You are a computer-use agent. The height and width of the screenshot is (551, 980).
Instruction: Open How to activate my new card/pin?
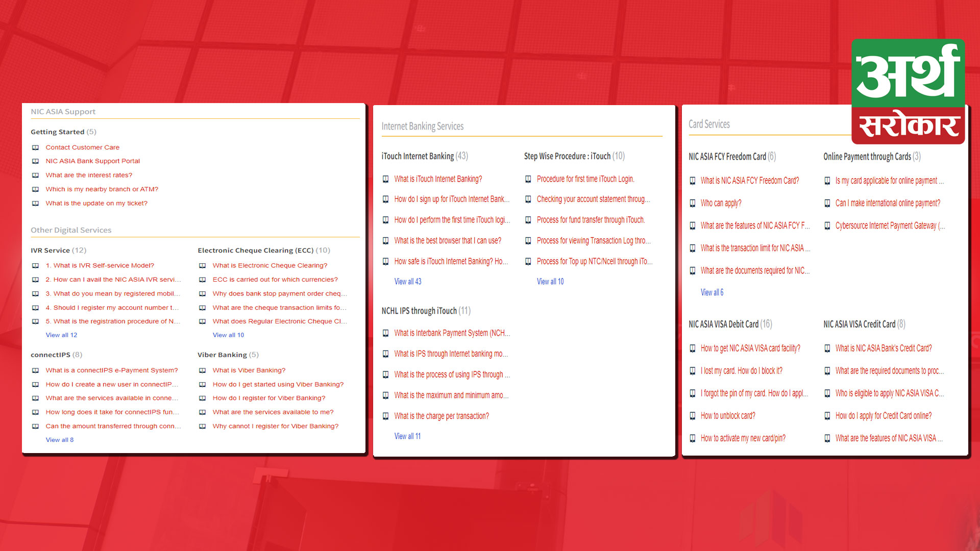pyautogui.click(x=743, y=438)
